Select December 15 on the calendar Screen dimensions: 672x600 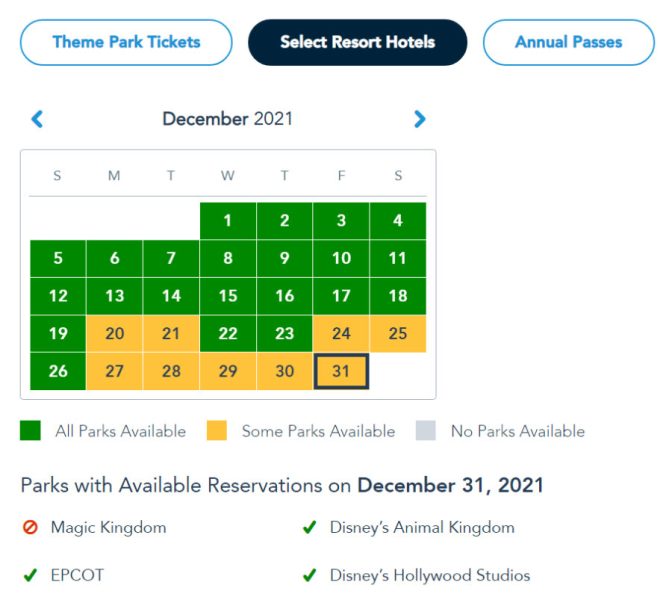click(x=228, y=296)
